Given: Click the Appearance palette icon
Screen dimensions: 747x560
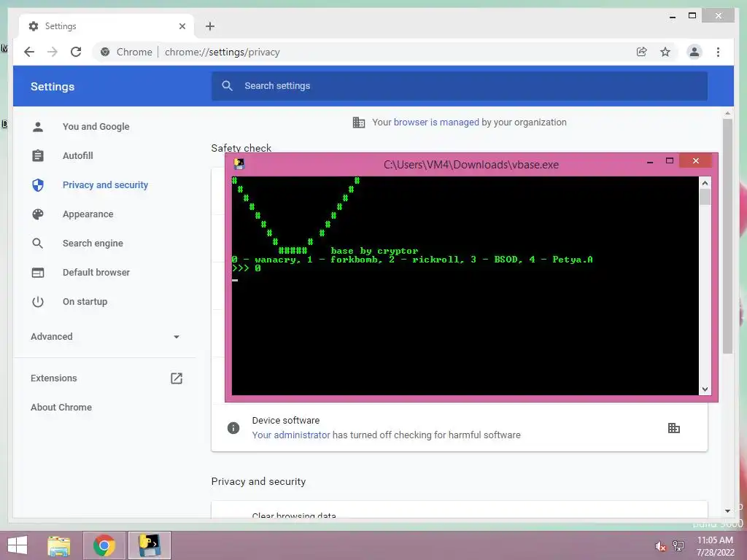Looking at the screenshot, I should tap(38, 214).
